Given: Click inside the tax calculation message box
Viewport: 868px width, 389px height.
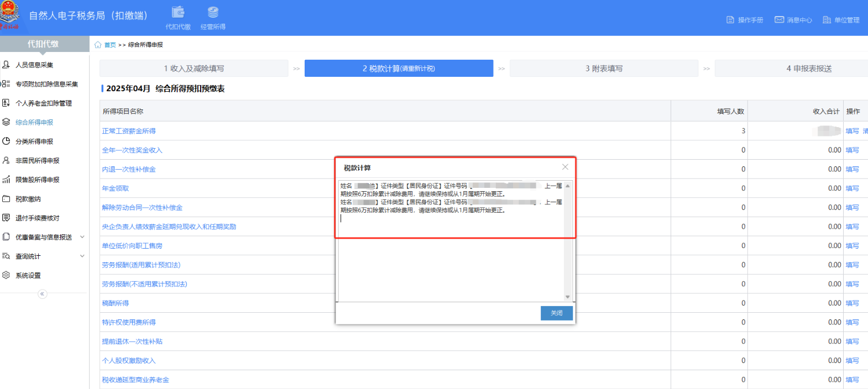Looking at the screenshot, I should (451, 254).
